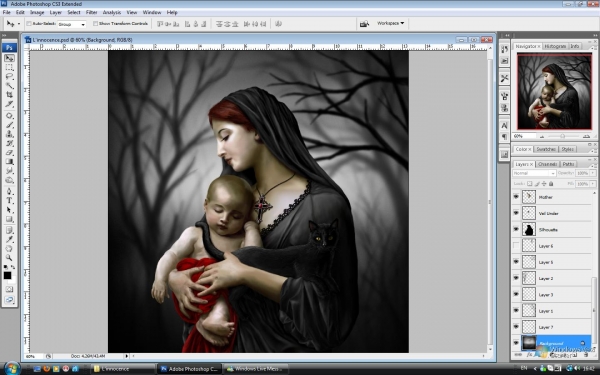The width and height of the screenshot is (600, 375).
Task: Click the Navigator zoom in button
Action: 586,136
